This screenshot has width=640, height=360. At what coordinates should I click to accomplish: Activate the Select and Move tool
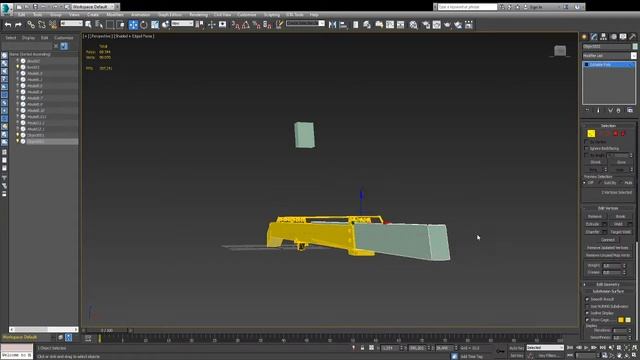133,25
